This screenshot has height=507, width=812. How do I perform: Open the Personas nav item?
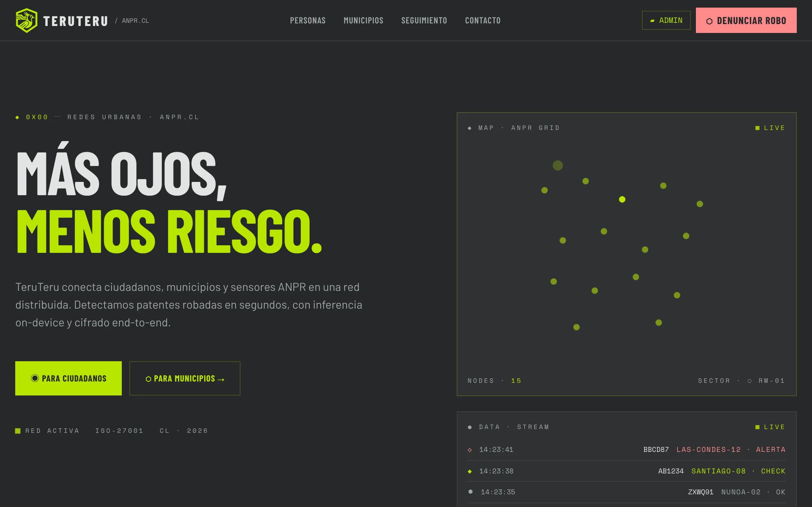click(308, 21)
